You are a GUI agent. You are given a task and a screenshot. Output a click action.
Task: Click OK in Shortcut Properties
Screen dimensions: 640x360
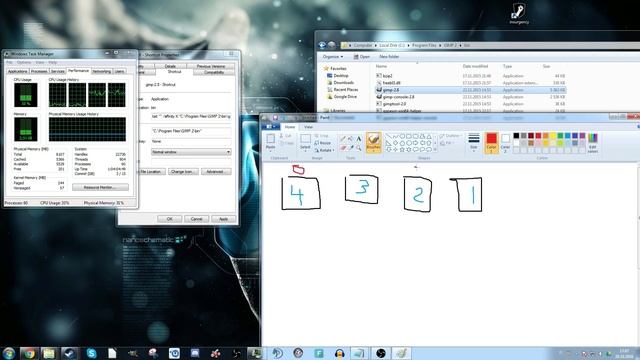click(169, 219)
